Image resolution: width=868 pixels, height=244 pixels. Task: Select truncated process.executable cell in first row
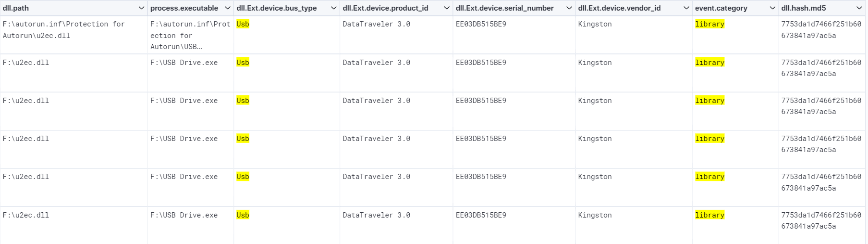pos(190,35)
